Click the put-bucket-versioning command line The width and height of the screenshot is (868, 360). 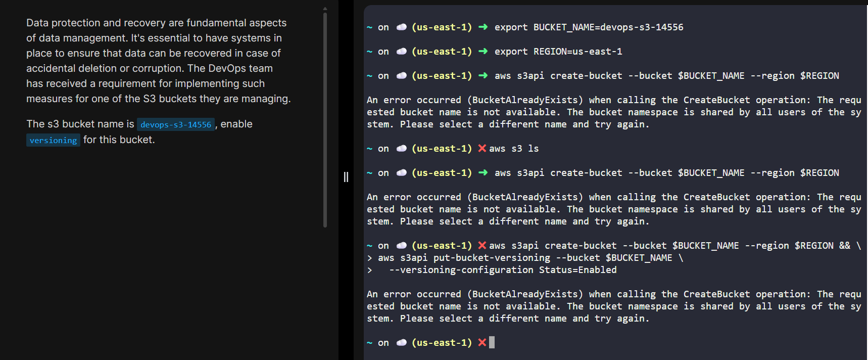tap(530, 258)
